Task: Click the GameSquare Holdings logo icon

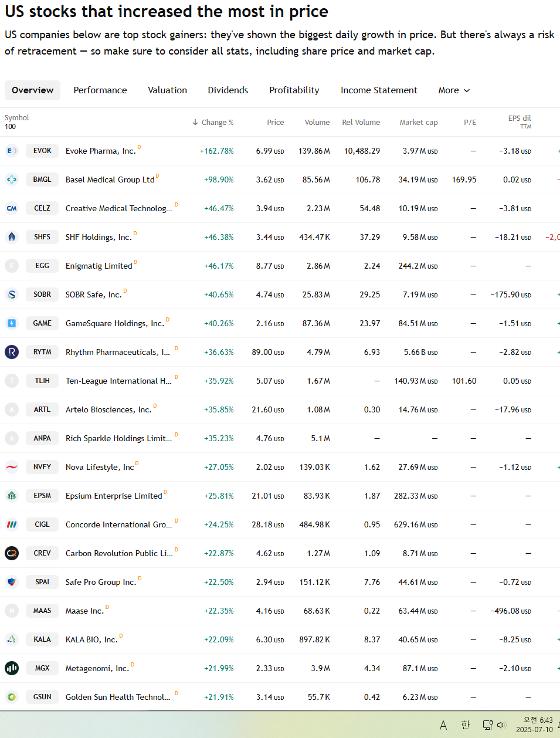Action: [12, 323]
